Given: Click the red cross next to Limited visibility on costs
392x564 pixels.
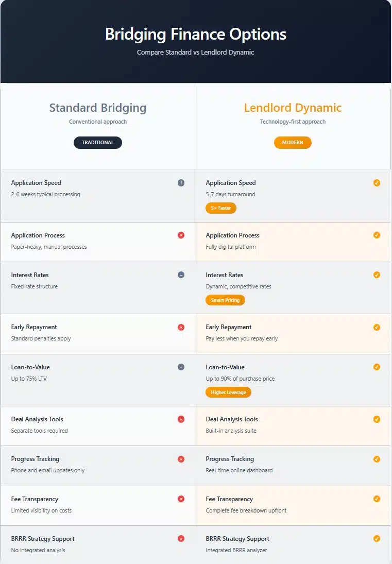Looking at the screenshot, I should [x=181, y=499].
